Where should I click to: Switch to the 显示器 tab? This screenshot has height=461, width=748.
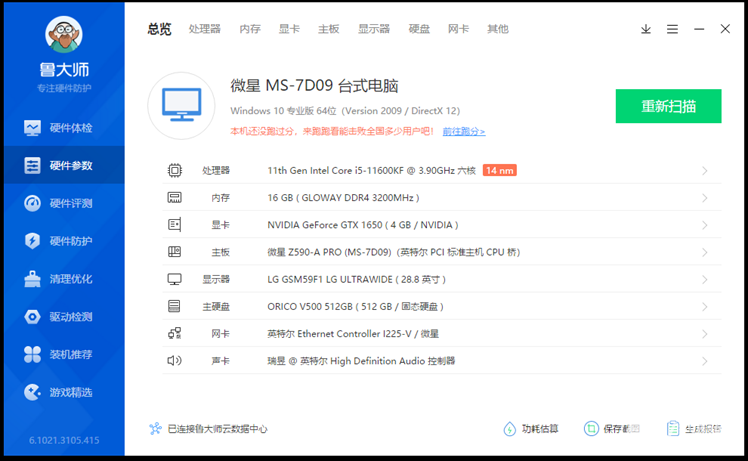click(x=374, y=29)
